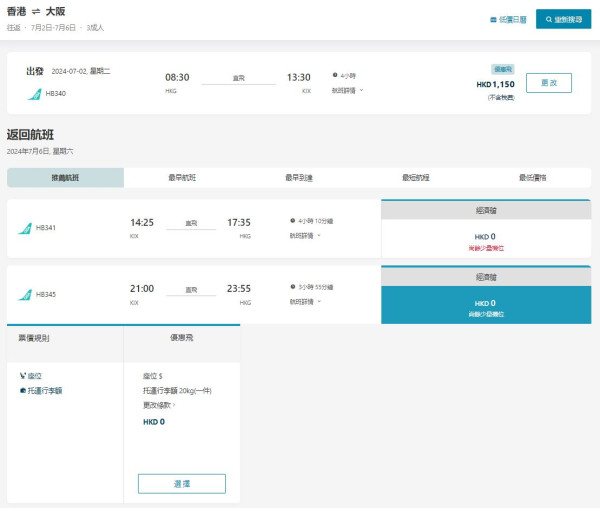This screenshot has width=600, height=508.
Task: Open the change terms link
Action: click(x=159, y=405)
